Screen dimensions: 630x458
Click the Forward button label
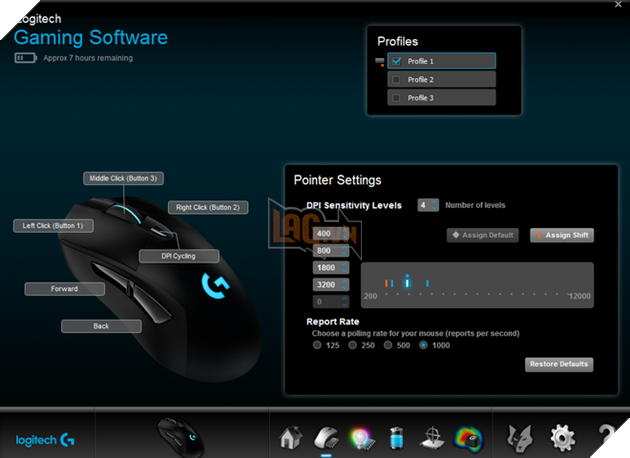[65, 289]
